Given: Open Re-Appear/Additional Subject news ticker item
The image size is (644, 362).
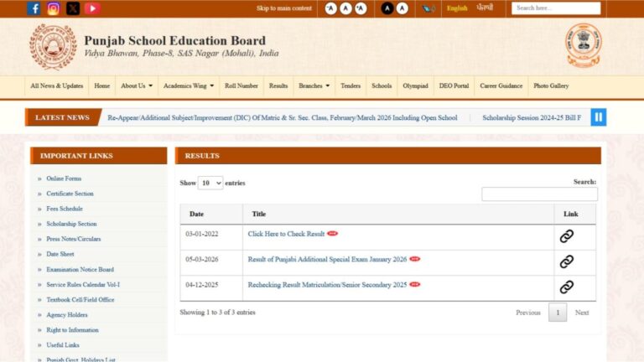Looking at the screenshot, I should 282,118.
